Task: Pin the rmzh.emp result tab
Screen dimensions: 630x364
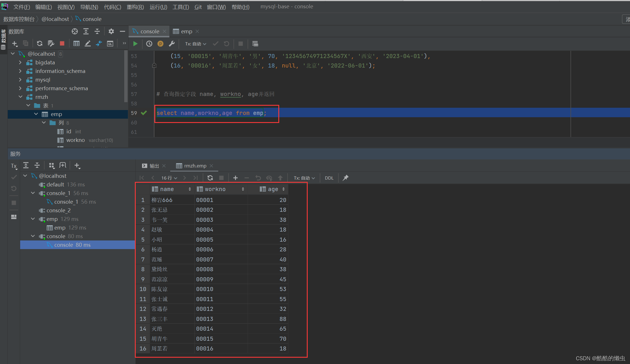Action: (346, 178)
